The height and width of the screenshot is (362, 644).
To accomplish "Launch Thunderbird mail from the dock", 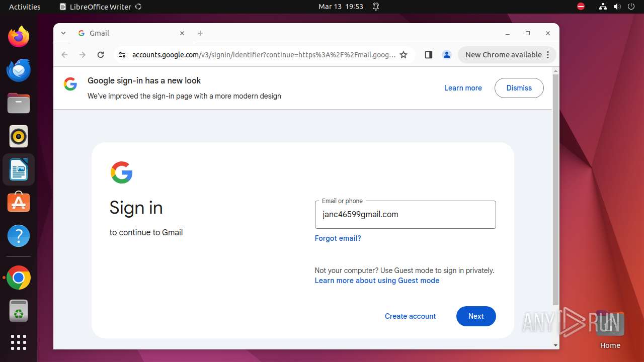I will pyautogui.click(x=19, y=70).
